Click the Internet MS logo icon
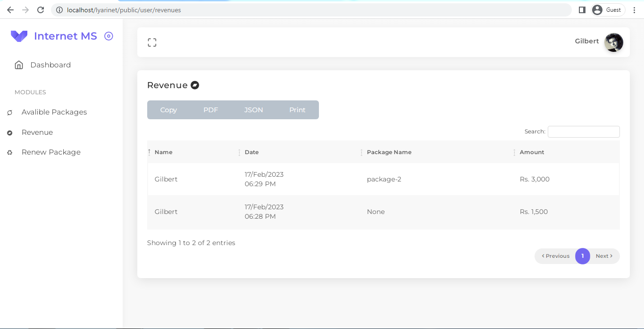This screenshot has width=644, height=329. (x=19, y=36)
